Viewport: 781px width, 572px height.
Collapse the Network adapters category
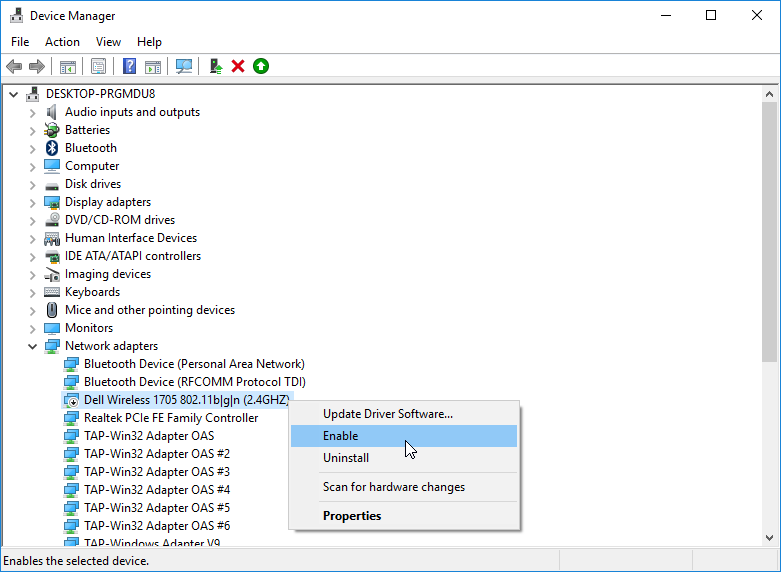pos(32,346)
